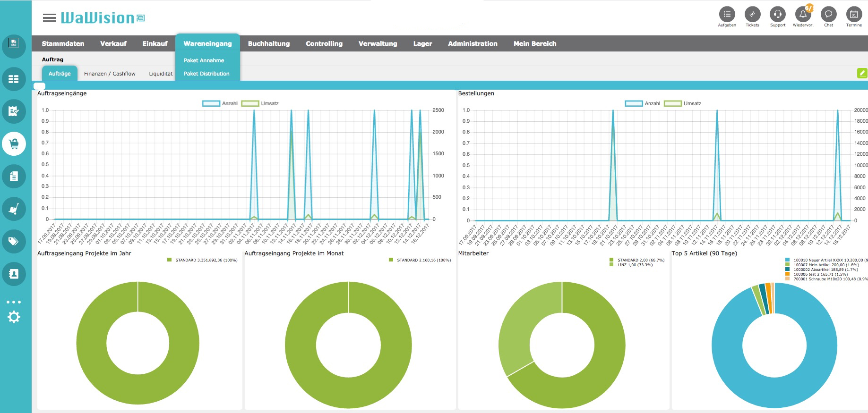Toggle the hamburger menu beside WaWision logo
The image size is (868, 413).
click(49, 18)
